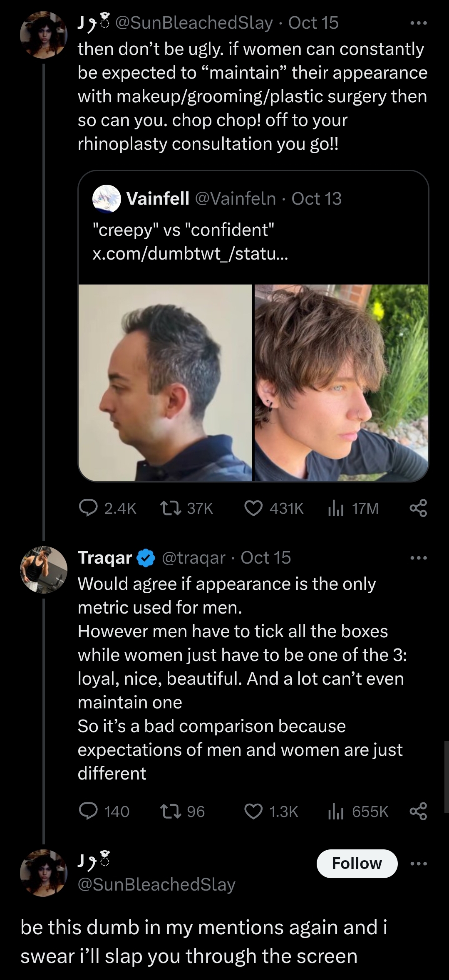Open more options for the top tweet
The image size is (449, 980).
click(418, 24)
